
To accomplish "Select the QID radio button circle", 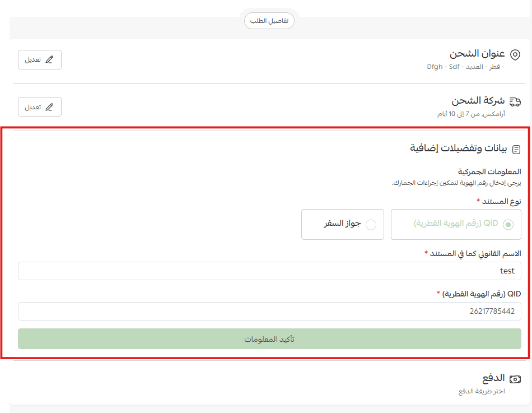I will point(508,225).
